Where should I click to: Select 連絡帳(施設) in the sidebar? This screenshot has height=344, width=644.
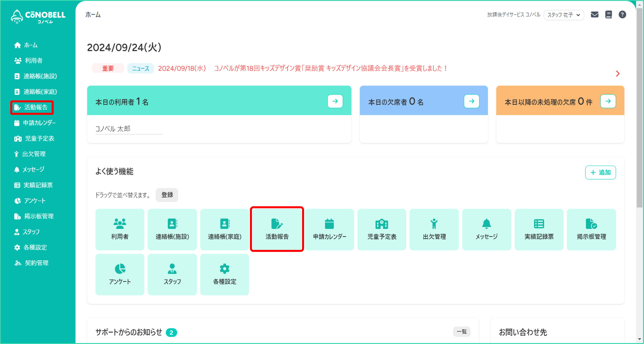(35, 76)
